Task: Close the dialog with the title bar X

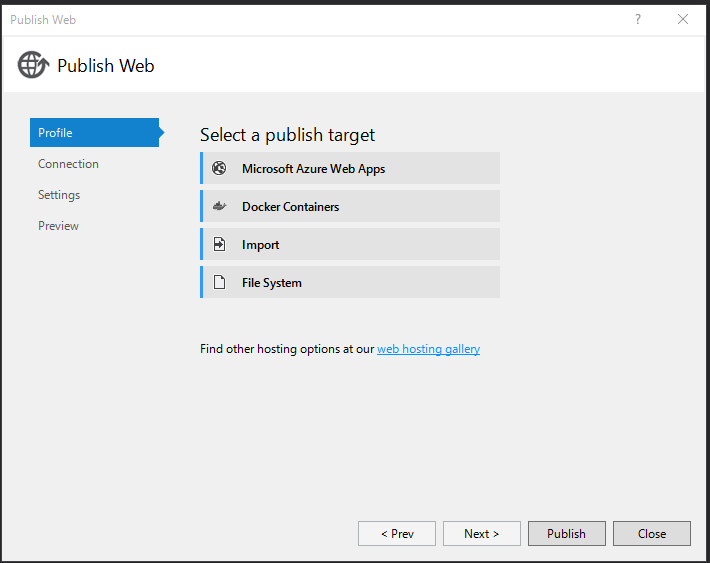Action: [683, 19]
